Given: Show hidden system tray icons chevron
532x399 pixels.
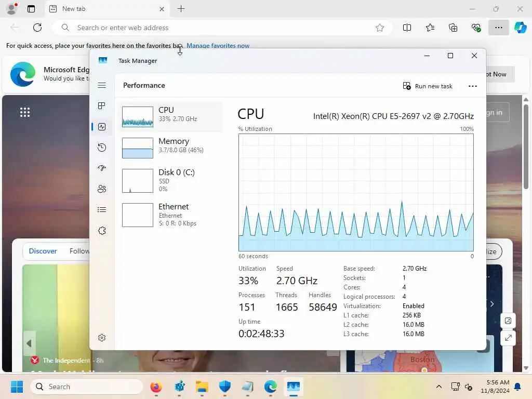Looking at the screenshot, I should point(438,387).
